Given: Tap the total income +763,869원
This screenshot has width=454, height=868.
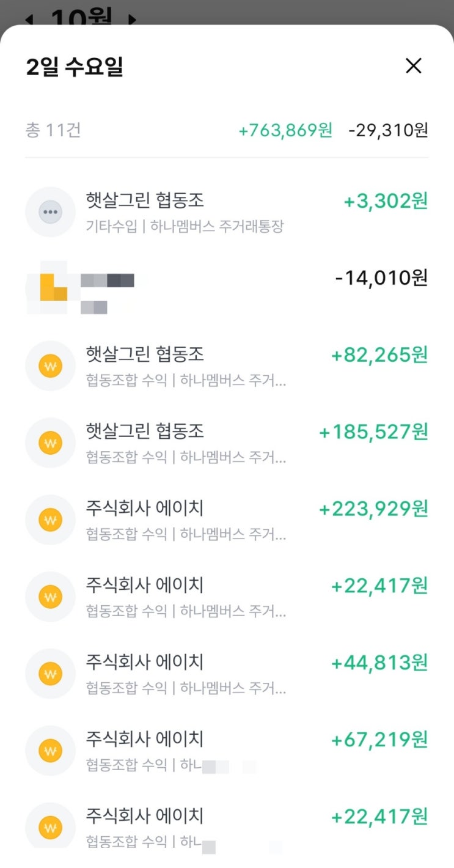Looking at the screenshot, I should pyautogui.click(x=285, y=130).
